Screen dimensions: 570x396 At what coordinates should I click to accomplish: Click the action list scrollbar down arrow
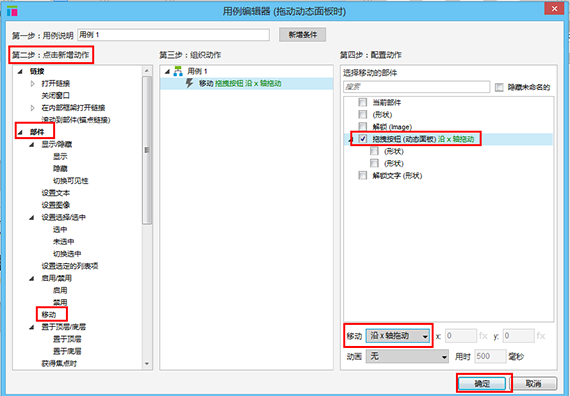pyautogui.click(x=147, y=363)
